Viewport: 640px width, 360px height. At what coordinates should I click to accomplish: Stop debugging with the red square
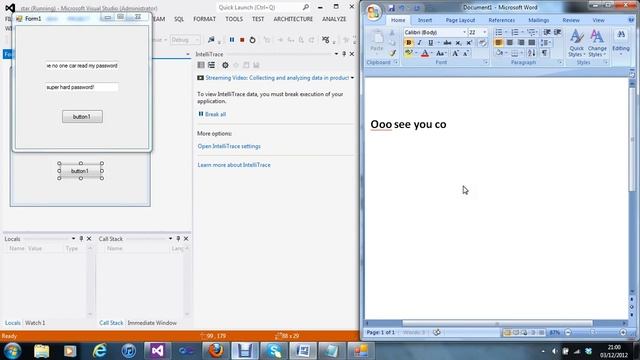(242, 40)
